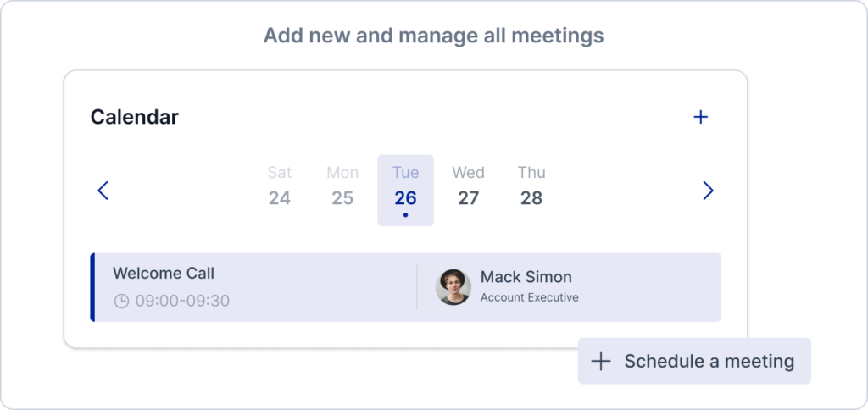Click the Schedule a meeting button
This screenshot has width=868, height=410.
694,362
